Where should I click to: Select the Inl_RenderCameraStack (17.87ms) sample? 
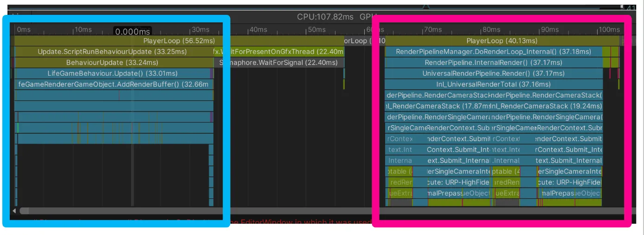pyautogui.click(x=438, y=106)
